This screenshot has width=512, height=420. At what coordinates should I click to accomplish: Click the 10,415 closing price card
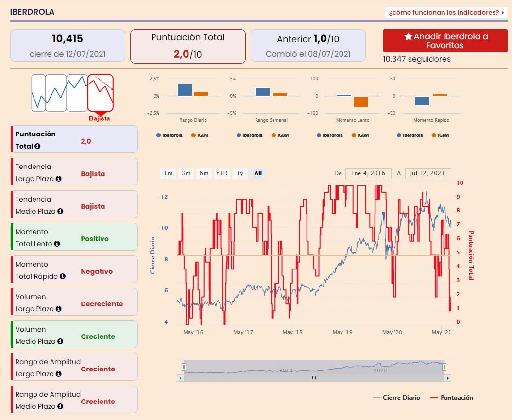coord(68,45)
